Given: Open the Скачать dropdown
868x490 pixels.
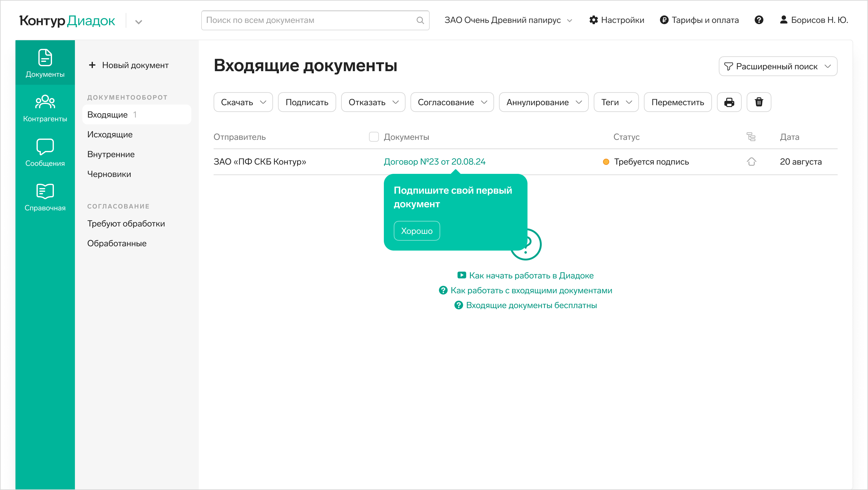Looking at the screenshot, I should point(243,102).
